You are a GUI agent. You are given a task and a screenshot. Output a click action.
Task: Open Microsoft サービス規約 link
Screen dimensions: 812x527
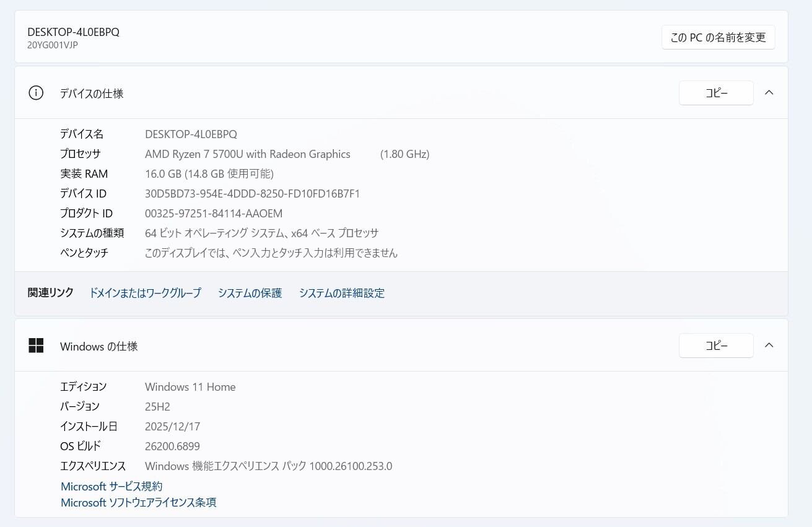[111, 487]
